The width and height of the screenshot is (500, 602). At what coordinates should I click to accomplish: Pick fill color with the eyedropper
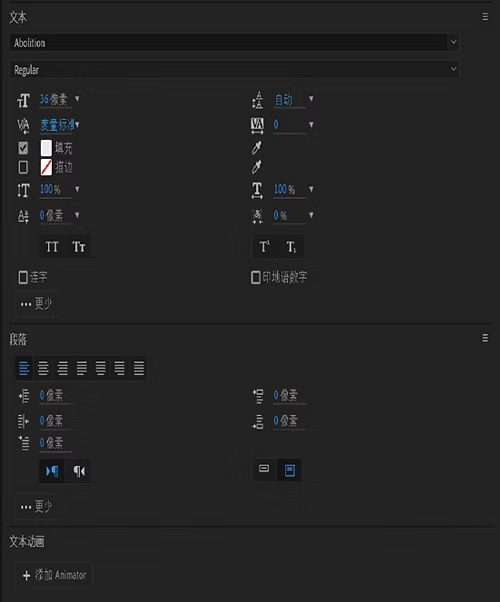(x=257, y=147)
